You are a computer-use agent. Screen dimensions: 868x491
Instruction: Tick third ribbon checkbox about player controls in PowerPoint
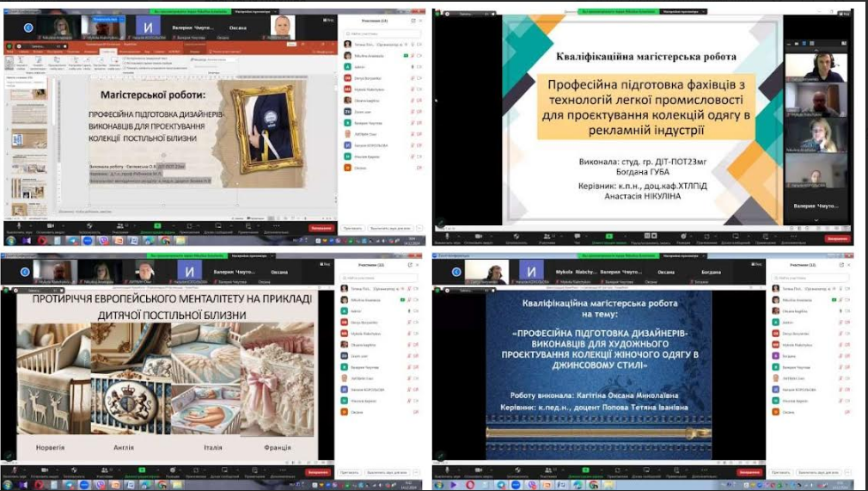click(125, 68)
